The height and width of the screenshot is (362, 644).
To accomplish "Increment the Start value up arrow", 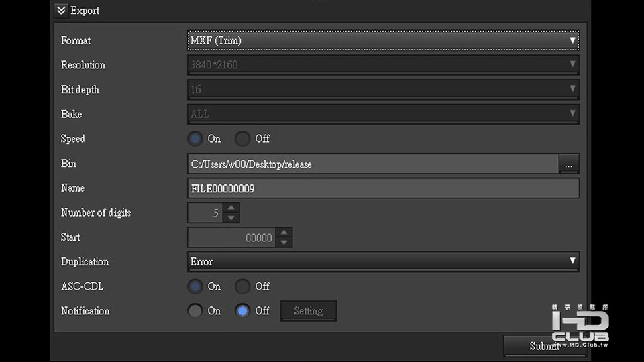I will pyautogui.click(x=284, y=233).
